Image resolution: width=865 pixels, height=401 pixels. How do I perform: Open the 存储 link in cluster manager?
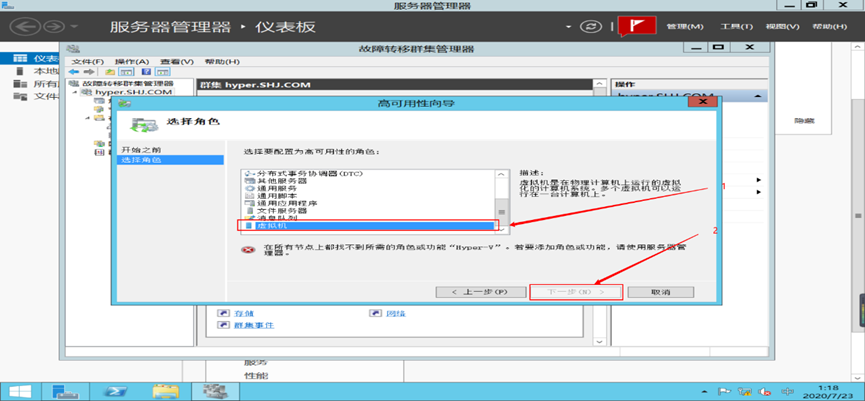click(x=243, y=313)
